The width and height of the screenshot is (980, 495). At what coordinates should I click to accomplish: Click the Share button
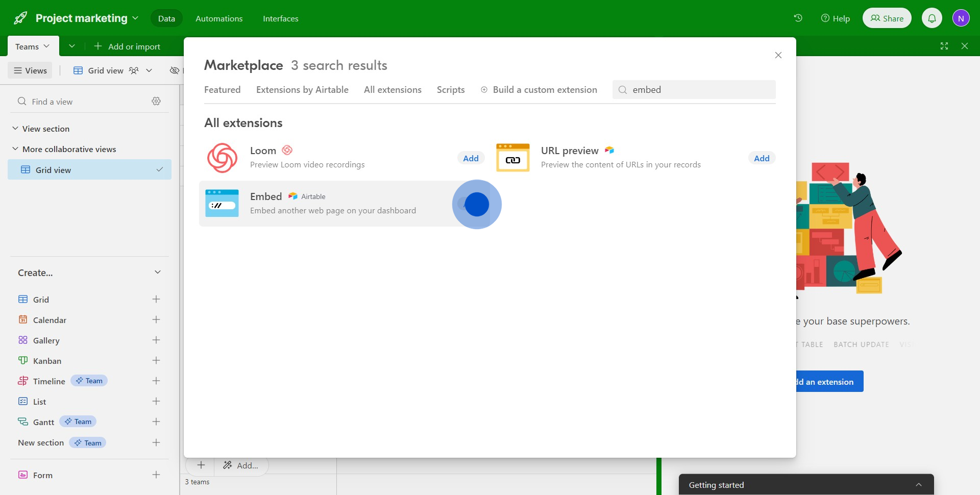887,18
